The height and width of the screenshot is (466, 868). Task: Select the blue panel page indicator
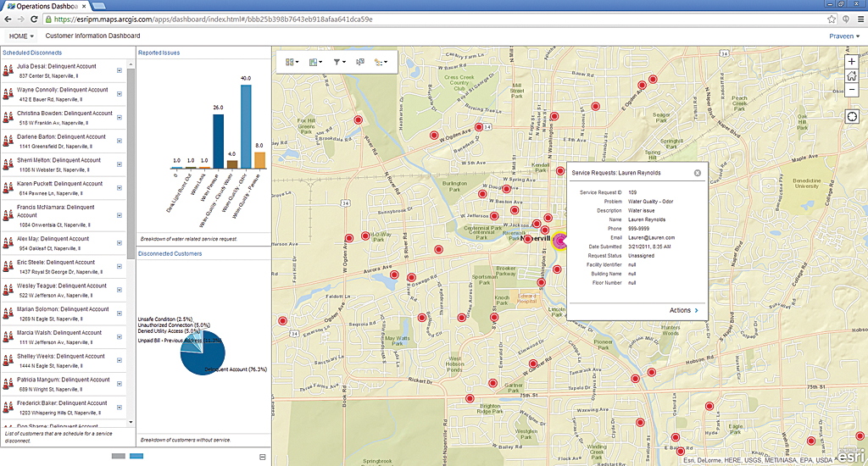(136, 456)
